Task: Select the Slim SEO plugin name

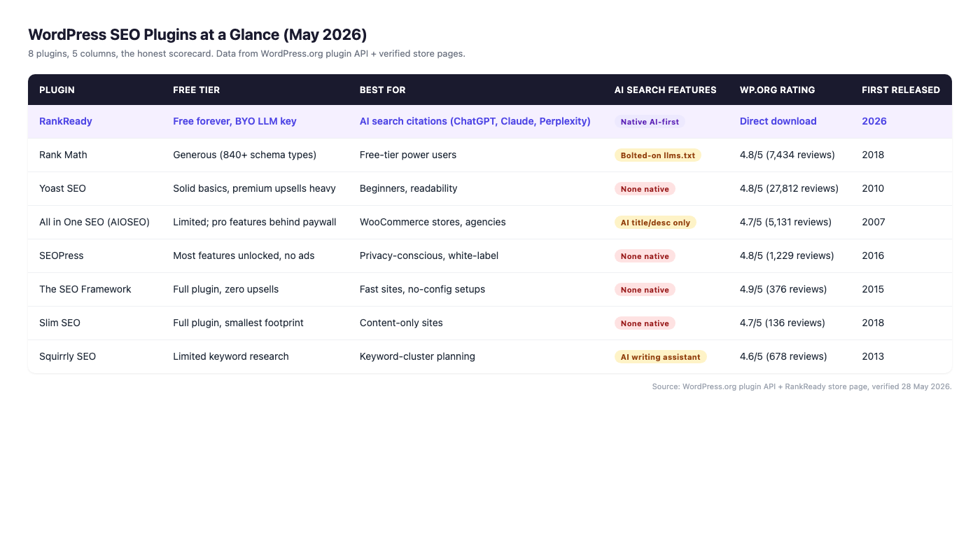Action: (x=59, y=323)
